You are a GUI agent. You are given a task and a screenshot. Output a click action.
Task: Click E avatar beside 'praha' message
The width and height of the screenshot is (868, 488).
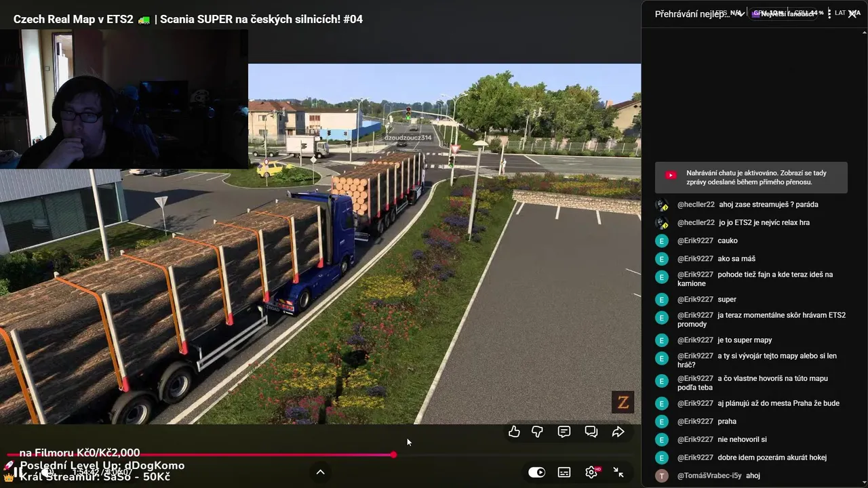662,422
